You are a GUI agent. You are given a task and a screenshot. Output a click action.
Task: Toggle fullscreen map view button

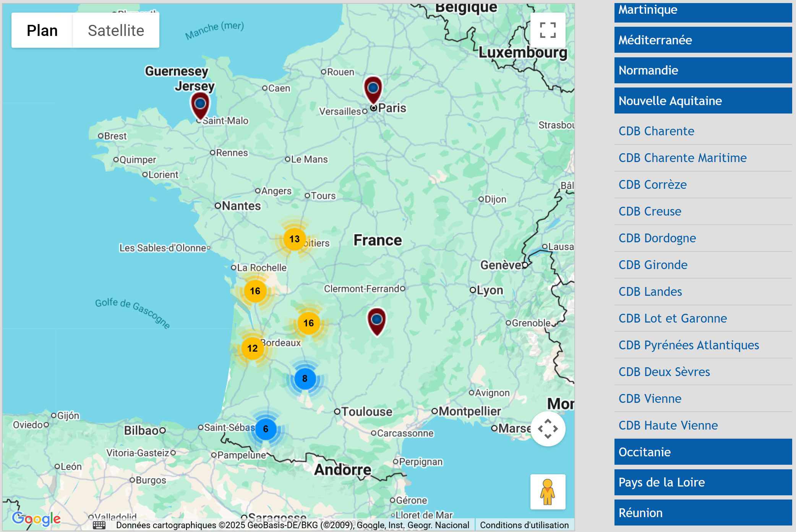click(x=547, y=30)
